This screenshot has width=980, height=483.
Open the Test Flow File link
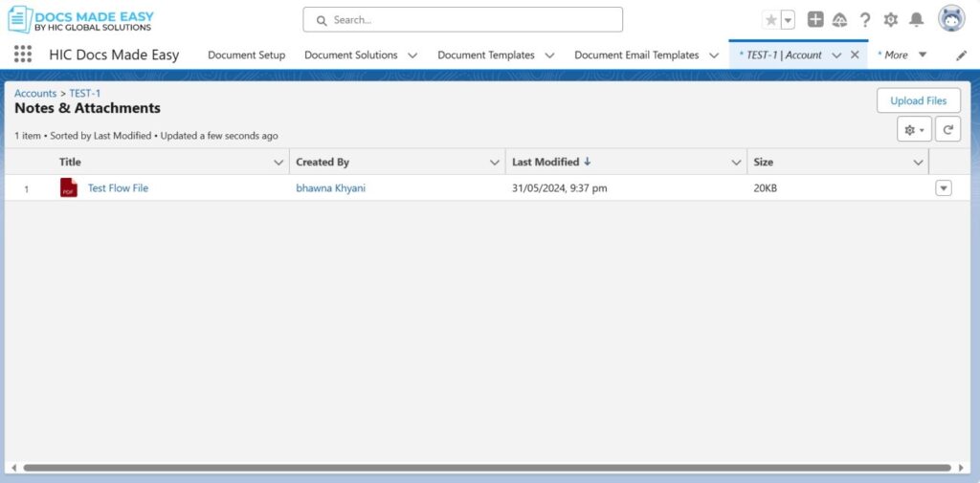point(118,187)
